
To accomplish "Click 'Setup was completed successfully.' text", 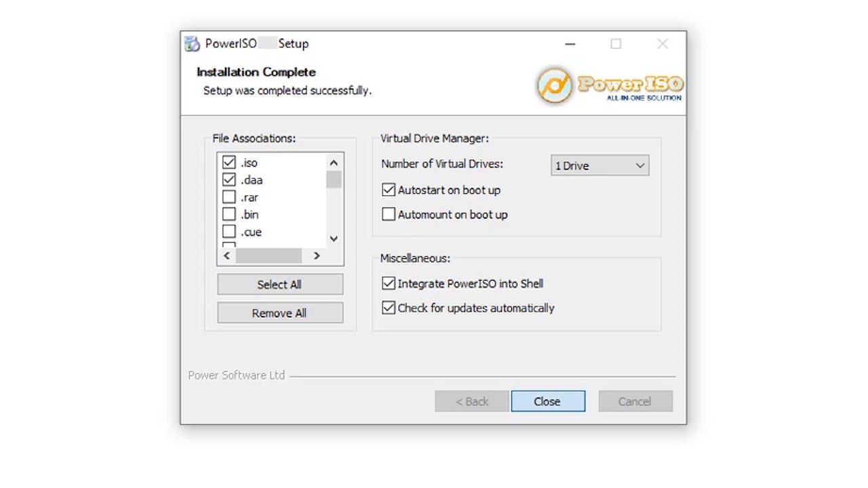I will click(x=288, y=91).
